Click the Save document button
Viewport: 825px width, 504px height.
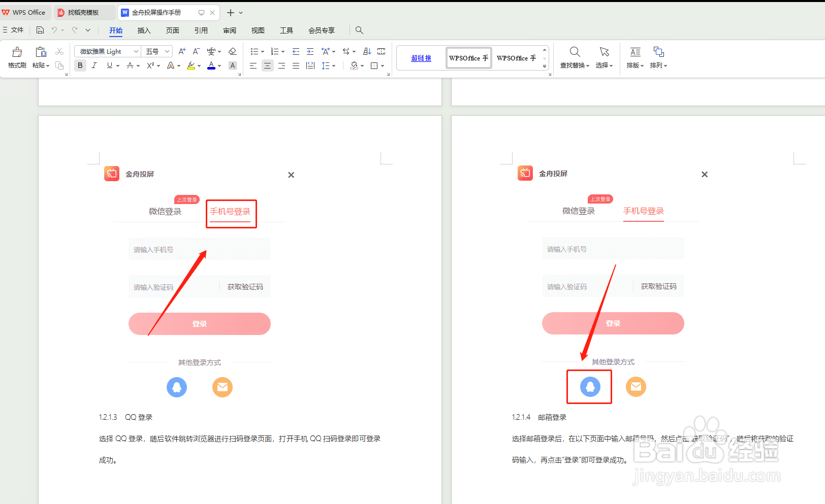coord(40,30)
